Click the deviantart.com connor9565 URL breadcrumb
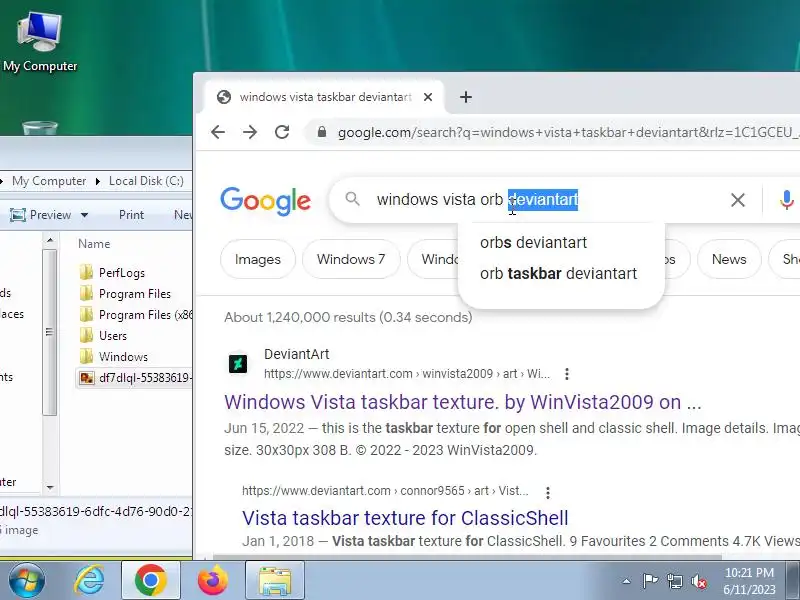 tap(385, 491)
